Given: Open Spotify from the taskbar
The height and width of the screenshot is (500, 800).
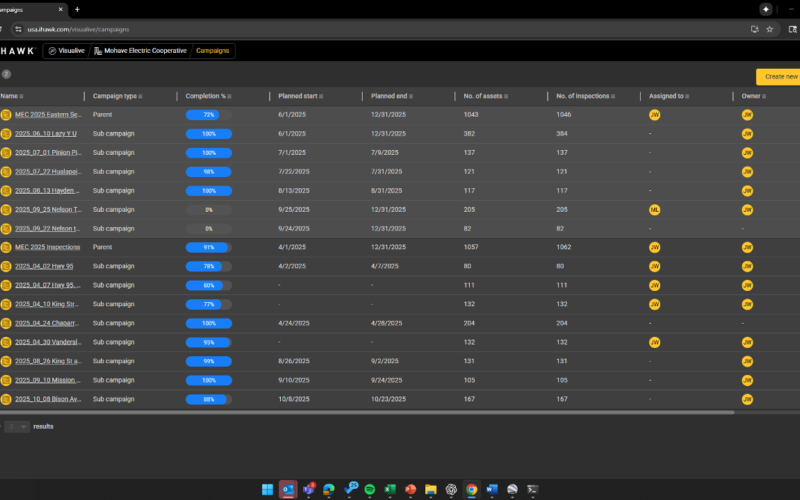Looking at the screenshot, I should (x=369, y=489).
